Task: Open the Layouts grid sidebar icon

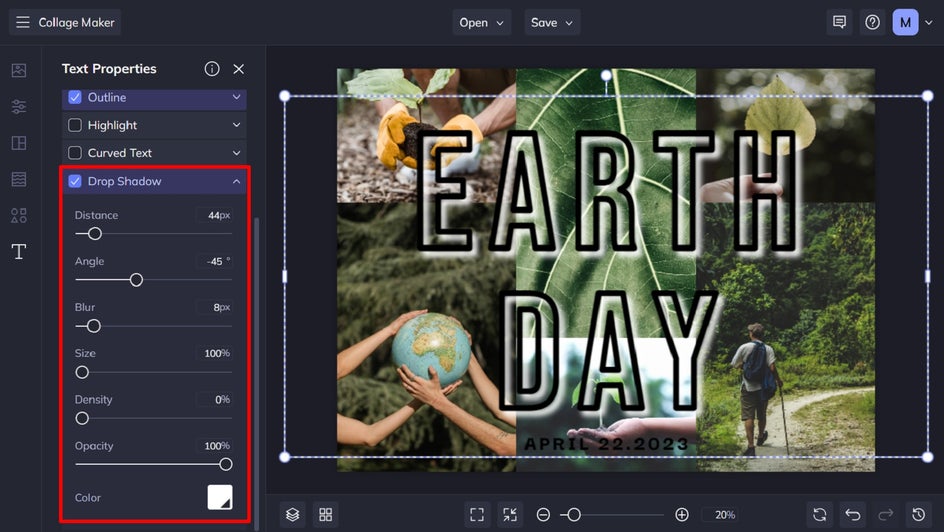Action: point(18,143)
